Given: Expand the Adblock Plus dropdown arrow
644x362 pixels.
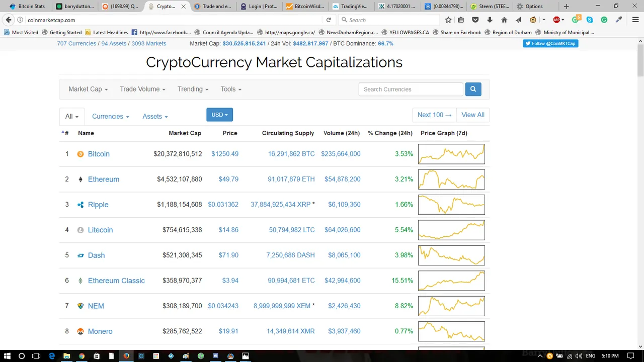Looking at the screenshot, I should (563, 20).
